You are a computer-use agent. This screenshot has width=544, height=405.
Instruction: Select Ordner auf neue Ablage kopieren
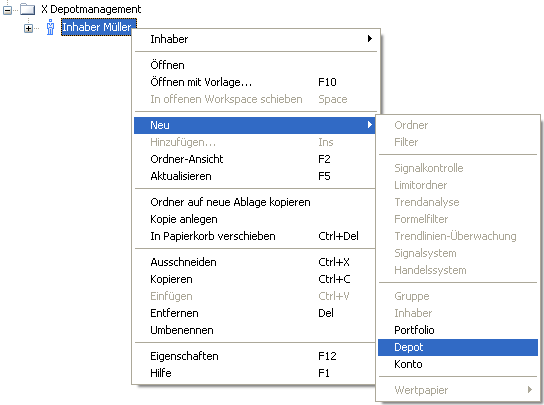click(255, 202)
